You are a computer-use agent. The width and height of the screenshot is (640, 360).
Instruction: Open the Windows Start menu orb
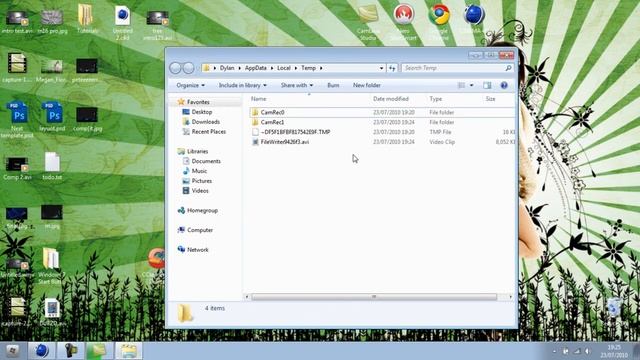(x=12, y=351)
